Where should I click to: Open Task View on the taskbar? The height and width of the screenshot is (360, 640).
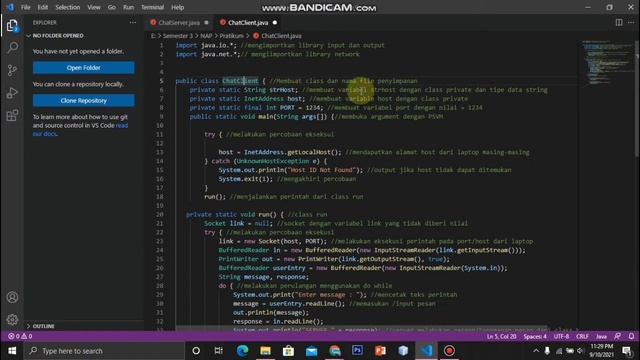[219, 351]
